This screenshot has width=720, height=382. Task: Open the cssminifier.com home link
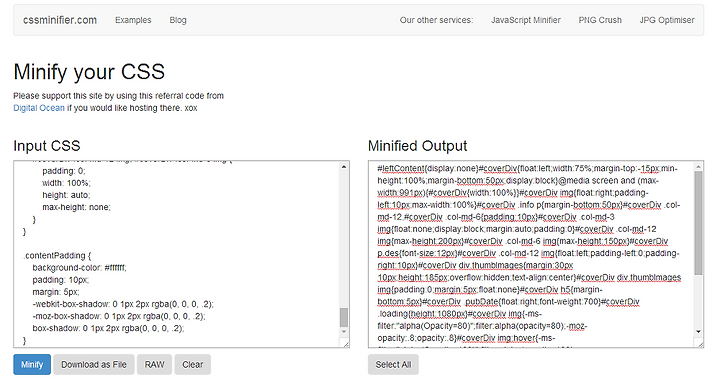[60, 20]
